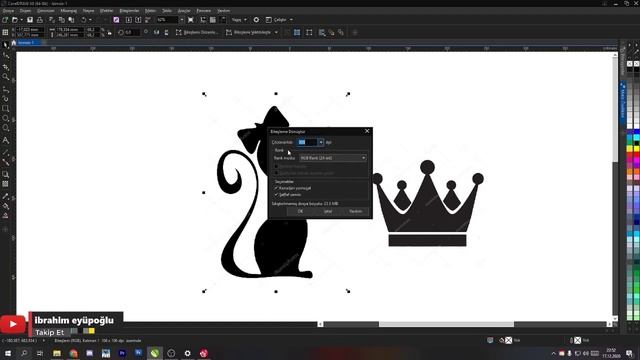Open the Nesne menu
The width and height of the screenshot is (640, 360).
(88, 11)
